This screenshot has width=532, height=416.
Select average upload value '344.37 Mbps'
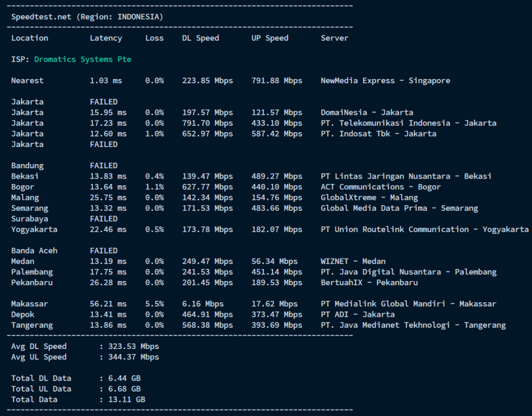coord(134,357)
